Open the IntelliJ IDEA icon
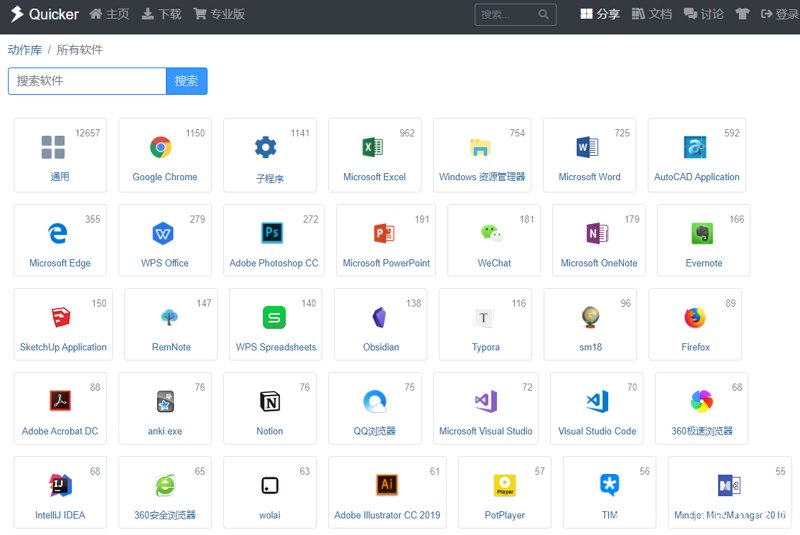800x535 pixels. pos(60,485)
